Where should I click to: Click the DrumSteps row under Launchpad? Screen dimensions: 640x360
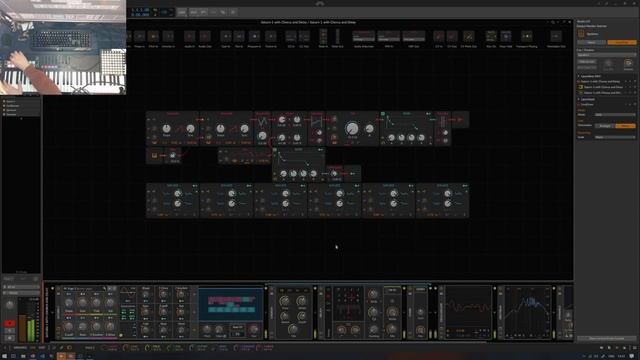(606, 104)
